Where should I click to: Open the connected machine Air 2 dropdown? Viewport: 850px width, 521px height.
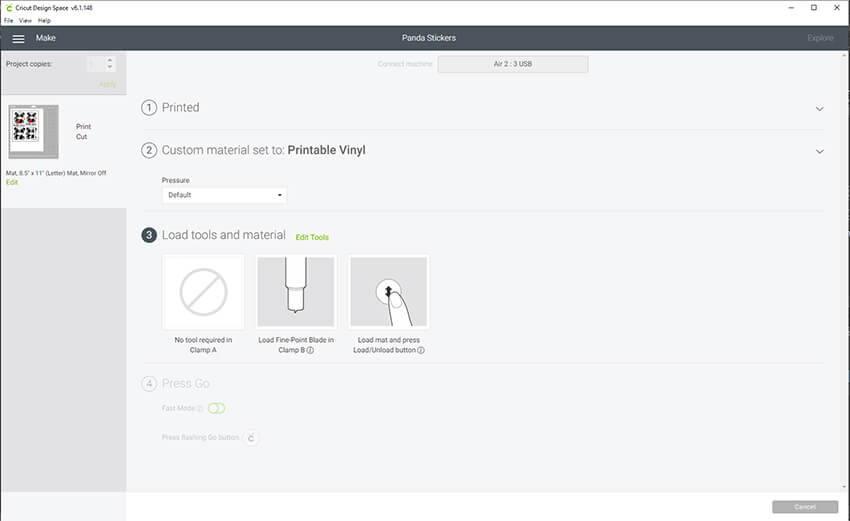pyautogui.click(x=513, y=64)
